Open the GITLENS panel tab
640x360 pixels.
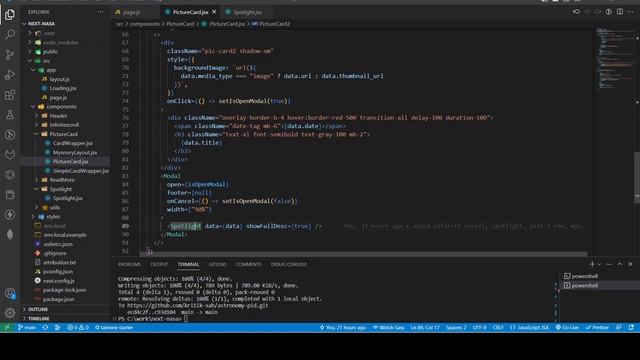pos(218,264)
